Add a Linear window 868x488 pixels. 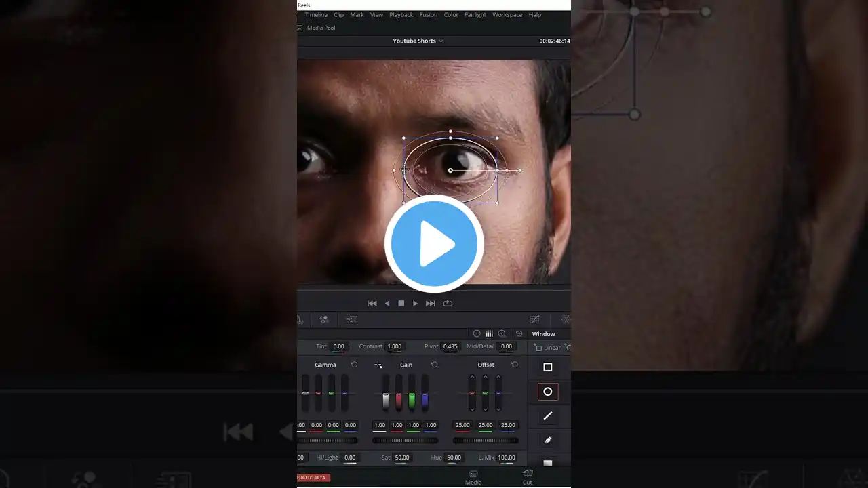547,348
